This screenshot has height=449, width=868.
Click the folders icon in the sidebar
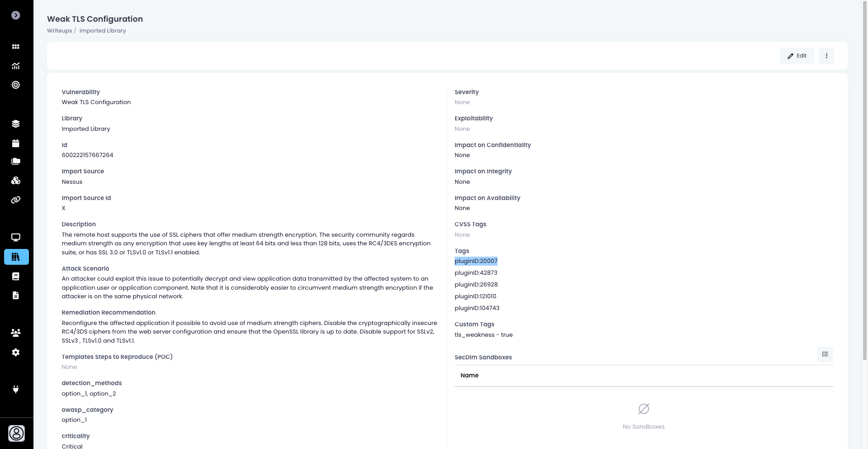pos(16,162)
